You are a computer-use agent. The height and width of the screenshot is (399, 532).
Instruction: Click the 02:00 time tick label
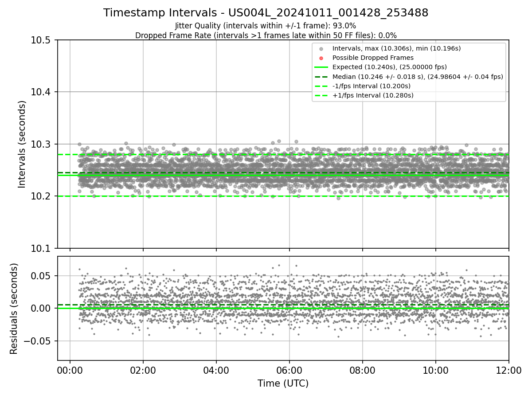point(143,370)
